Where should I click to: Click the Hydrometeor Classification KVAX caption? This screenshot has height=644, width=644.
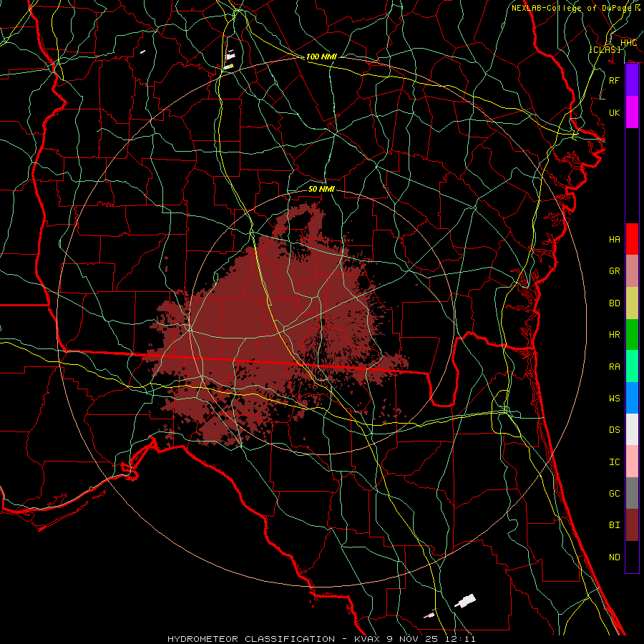coord(321,639)
